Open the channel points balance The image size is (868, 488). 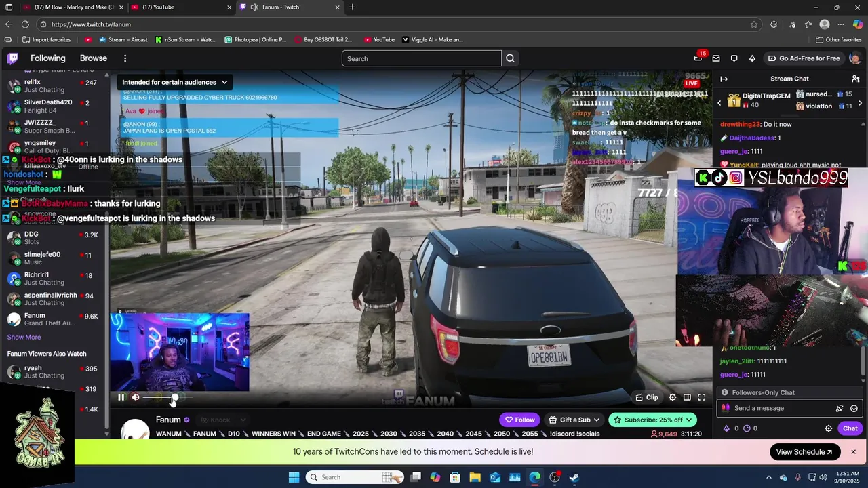pos(751,428)
